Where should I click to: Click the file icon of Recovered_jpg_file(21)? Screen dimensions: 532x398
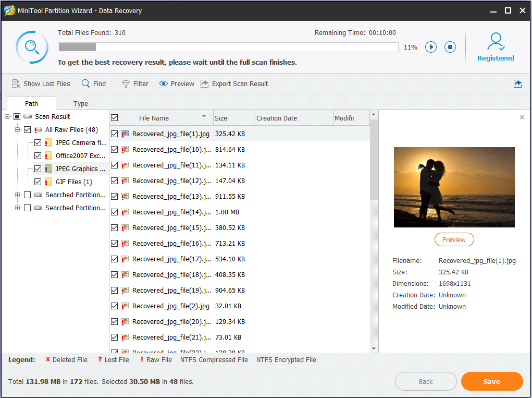tap(125, 337)
